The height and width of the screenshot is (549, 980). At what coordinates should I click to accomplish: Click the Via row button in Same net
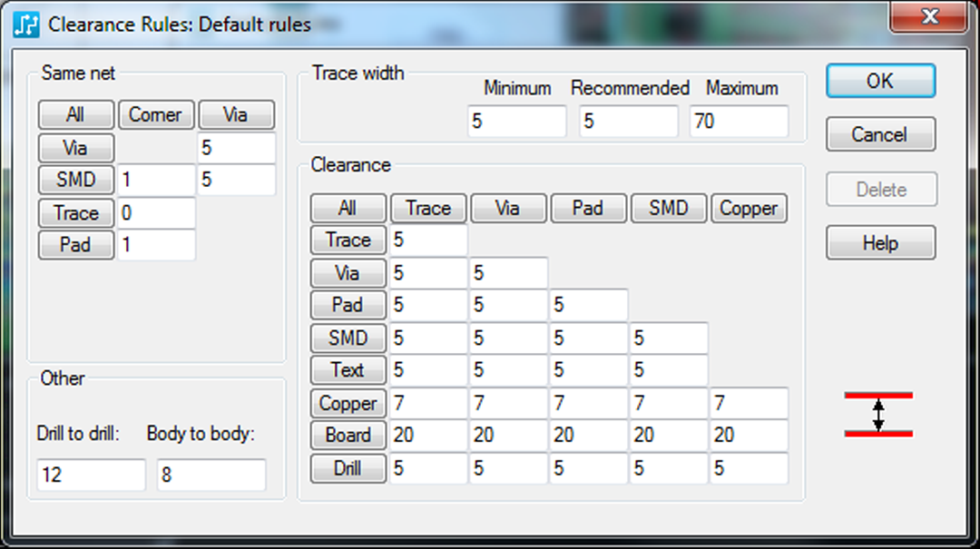click(75, 148)
